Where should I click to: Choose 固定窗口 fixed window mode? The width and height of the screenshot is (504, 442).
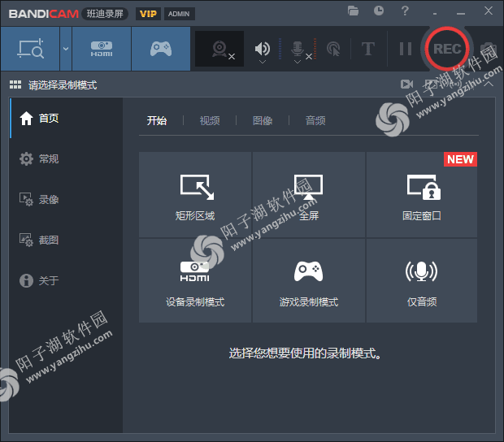click(422, 195)
